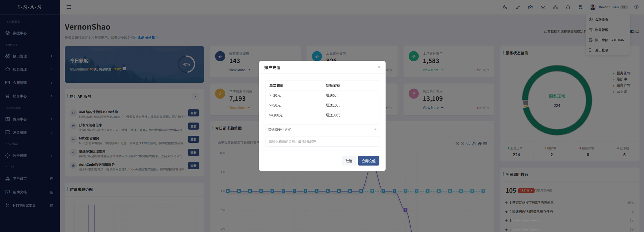This screenshot has height=232, width=644.
Task: Toggle 服务异常 legend entry
Action: point(622,85)
